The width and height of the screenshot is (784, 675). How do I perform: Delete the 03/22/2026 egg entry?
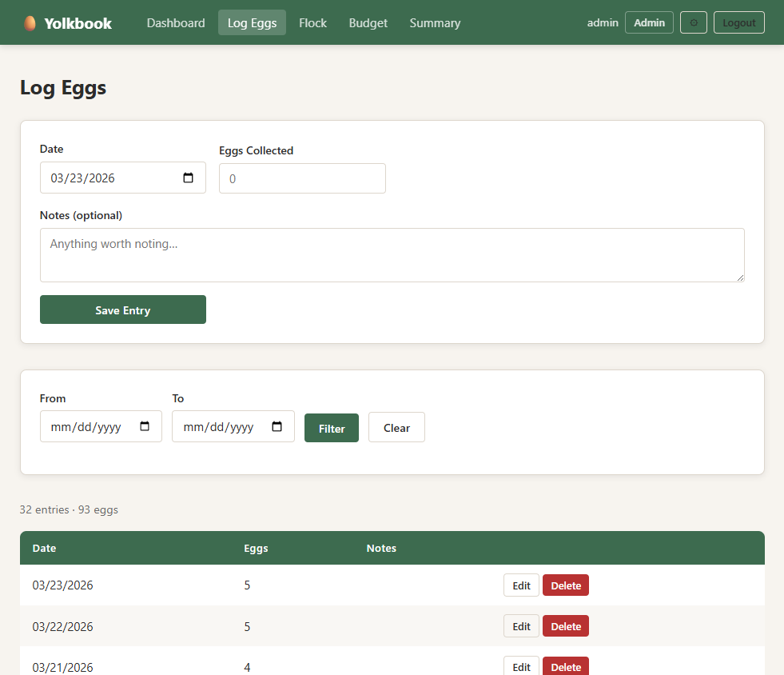(565, 625)
